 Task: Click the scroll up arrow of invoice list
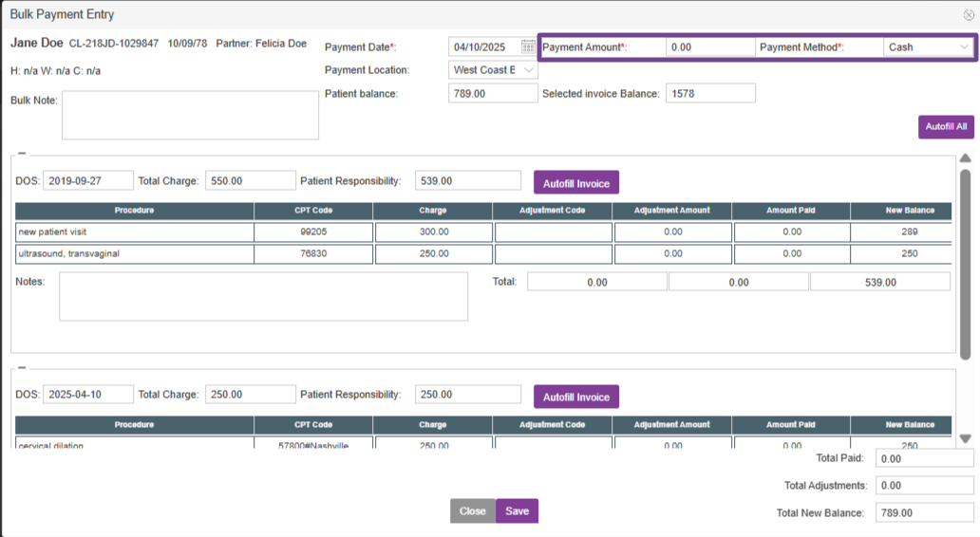point(966,158)
